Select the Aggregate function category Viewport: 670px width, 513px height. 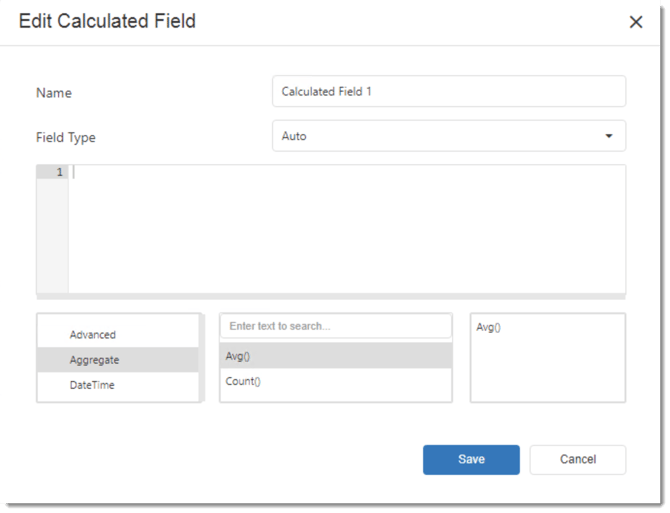pyautogui.click(x=118, y=360)
